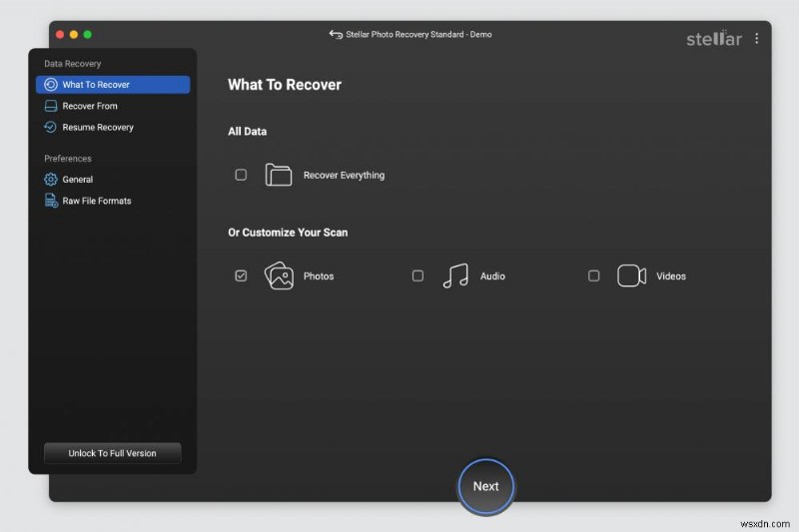
Task: Open the three-dot more options menu
Action: click(757, 39)
